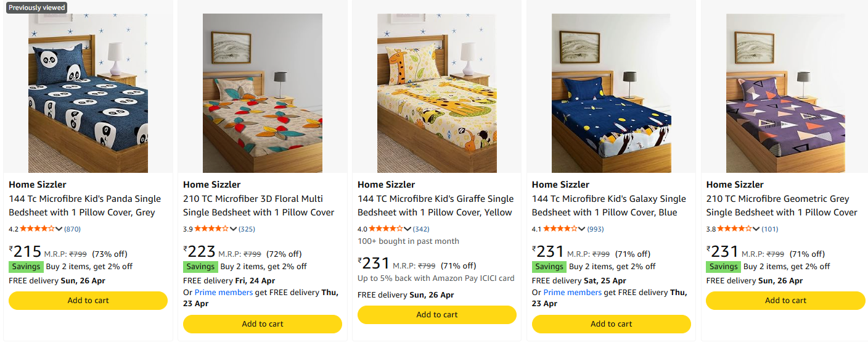The width and height of the screenshot is (868, 342).
Task: View the 870 reviews for Panda bedsheet
Action: pos(73,229)
